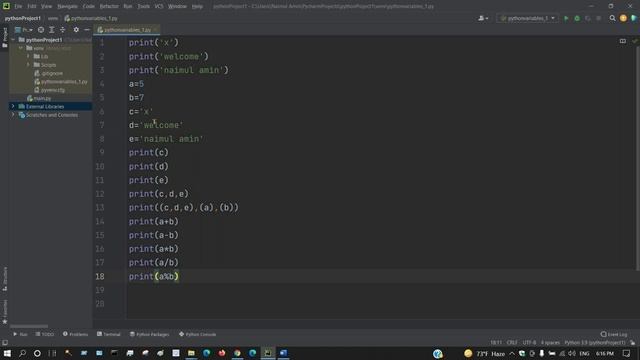Screen dimensions: 640x360
Task: Open Google Chrome in taskbar
Action: [237, 353]
